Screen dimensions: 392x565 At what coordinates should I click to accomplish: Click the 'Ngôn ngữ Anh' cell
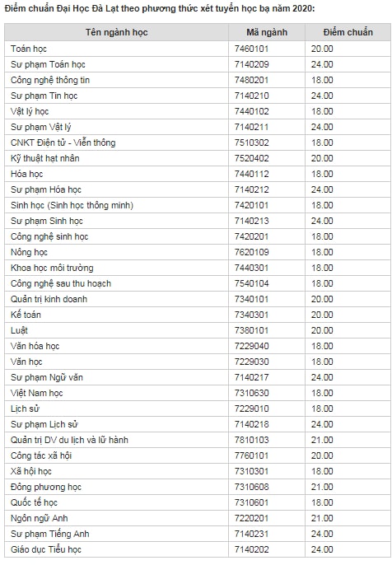116,518
